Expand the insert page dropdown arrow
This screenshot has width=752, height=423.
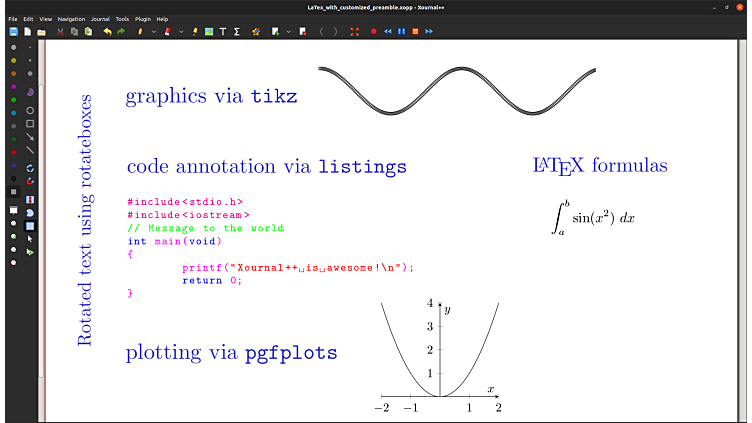pyautogui.click(x=288, y=31)
